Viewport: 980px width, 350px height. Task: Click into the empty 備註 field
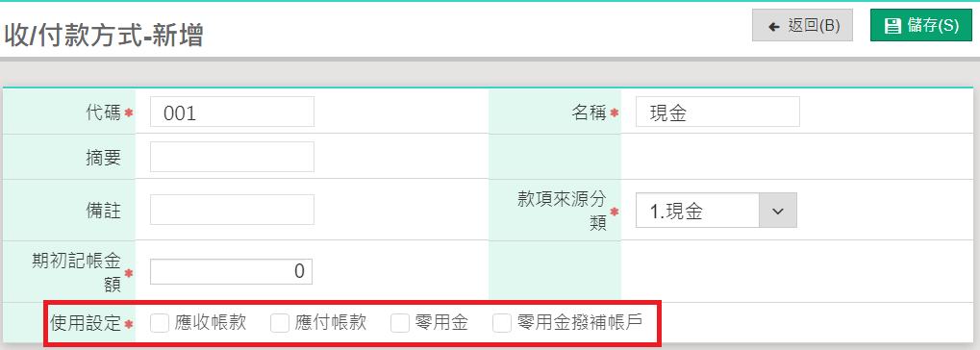232,210
